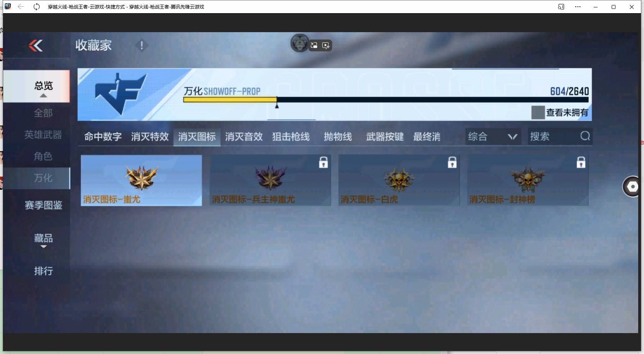Switch to the 消灭特效 tab
This screenshot has height=354, width=644.
tap(150, 137)
